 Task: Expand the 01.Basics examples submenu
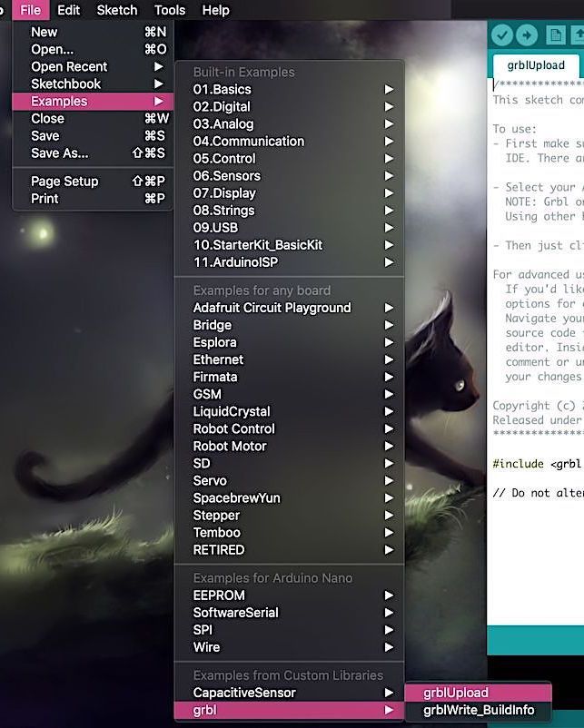pos(289,89)
